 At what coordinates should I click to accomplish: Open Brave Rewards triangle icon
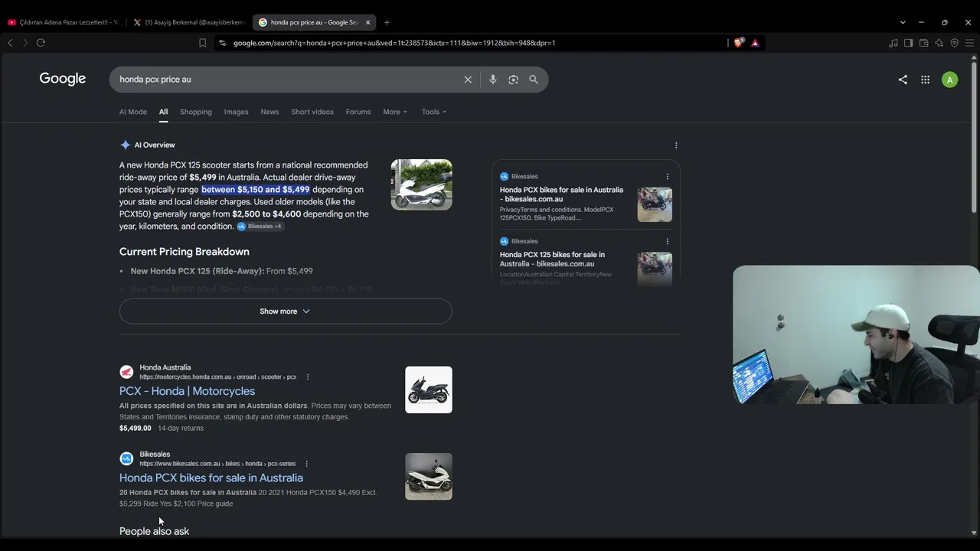pyautogui.click(x=755, y=43)
